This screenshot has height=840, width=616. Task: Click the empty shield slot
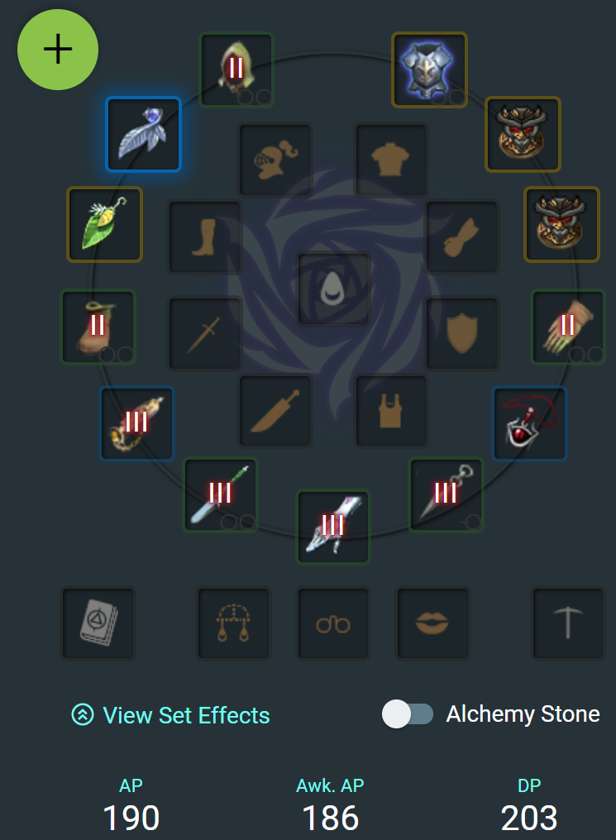pyautogui.click(x=461, y=333)
